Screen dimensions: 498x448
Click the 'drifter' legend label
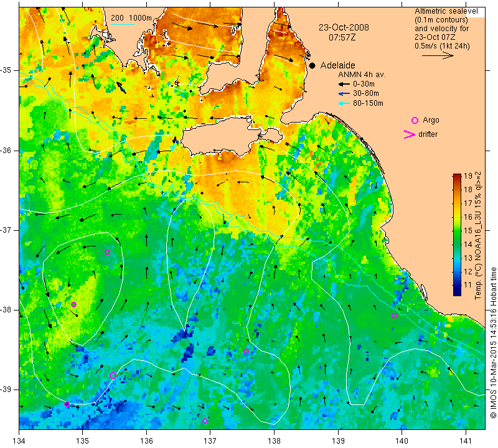coord(428,134)
